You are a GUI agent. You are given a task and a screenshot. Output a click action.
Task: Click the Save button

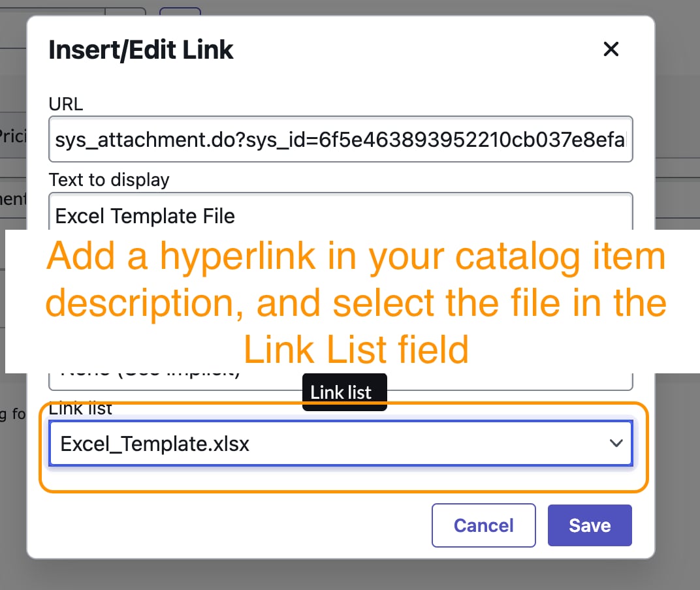(x=589, y=525)
